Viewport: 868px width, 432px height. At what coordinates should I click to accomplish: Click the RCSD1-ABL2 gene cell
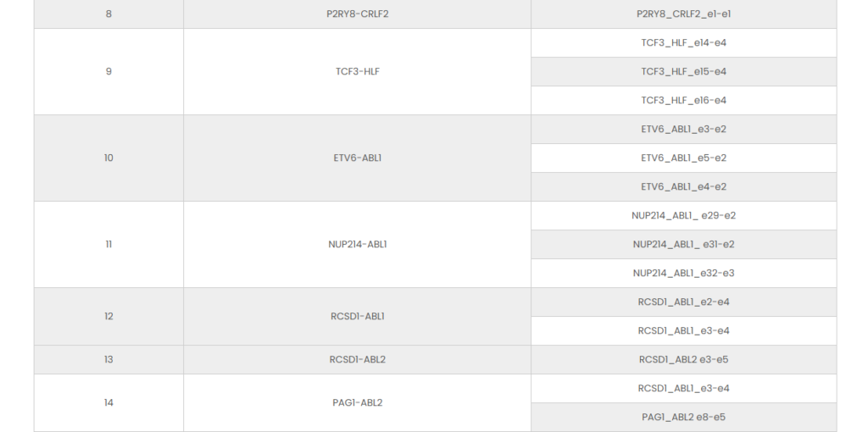pyautogui.click(x=357, y=360)
